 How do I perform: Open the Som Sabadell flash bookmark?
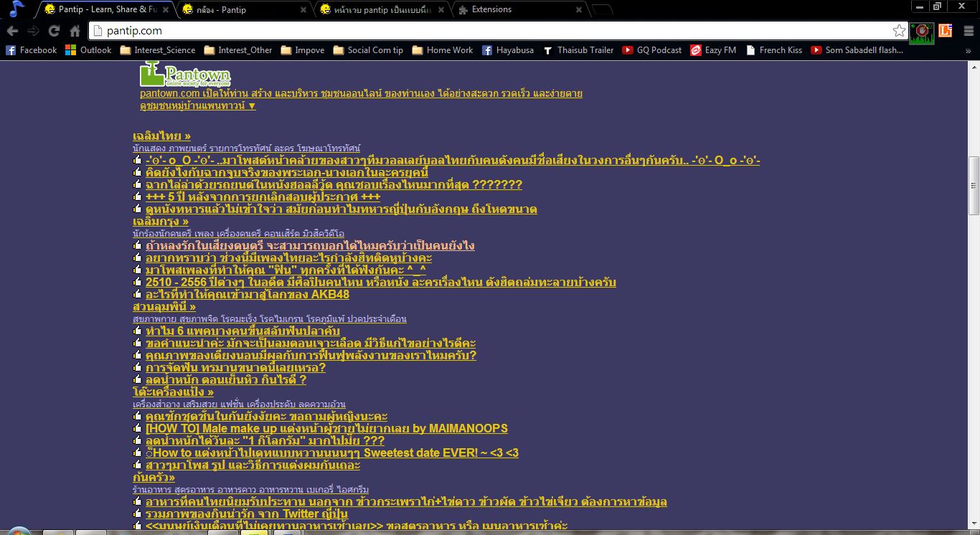point(857,50)
